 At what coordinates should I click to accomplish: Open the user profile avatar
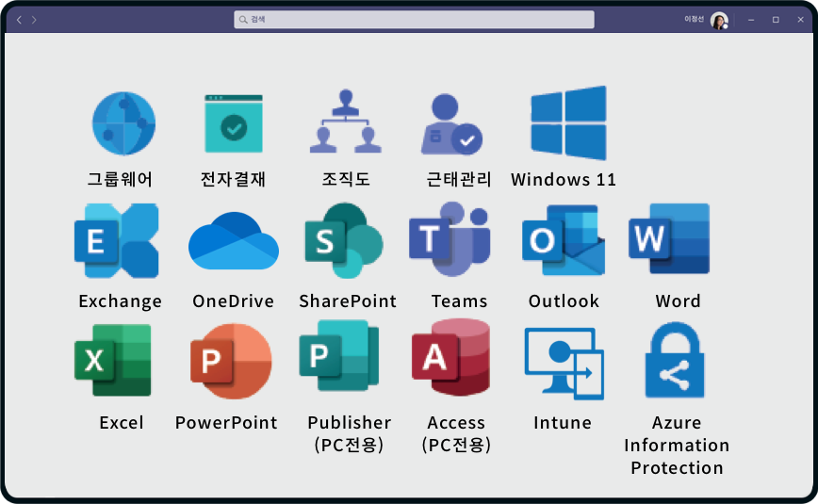pos(719,21)
